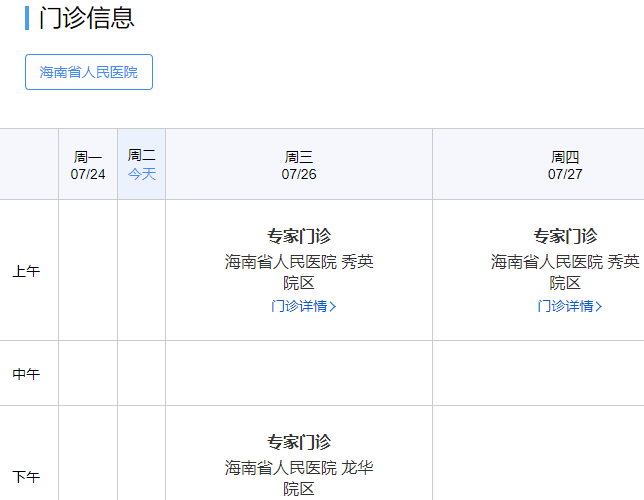Click the 上午 row label
The image size is (644, 500).
(x=26, y=271)
